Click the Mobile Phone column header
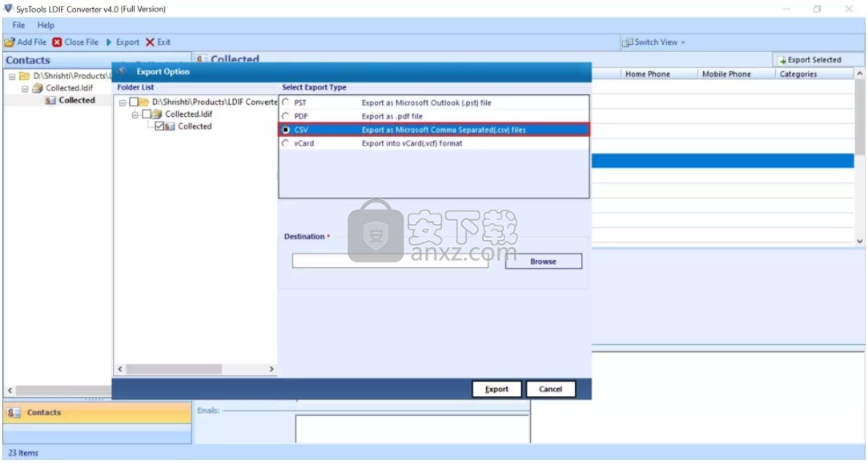This screenshot has height=464, width=868. point(726,74)
